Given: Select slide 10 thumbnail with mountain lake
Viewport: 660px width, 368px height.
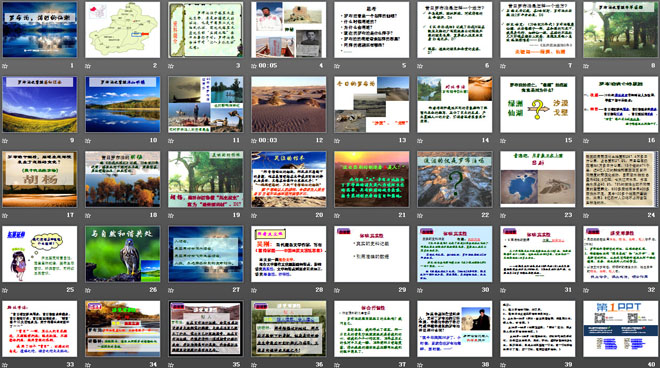Looking at the screenshot, I should click(122, 104).
